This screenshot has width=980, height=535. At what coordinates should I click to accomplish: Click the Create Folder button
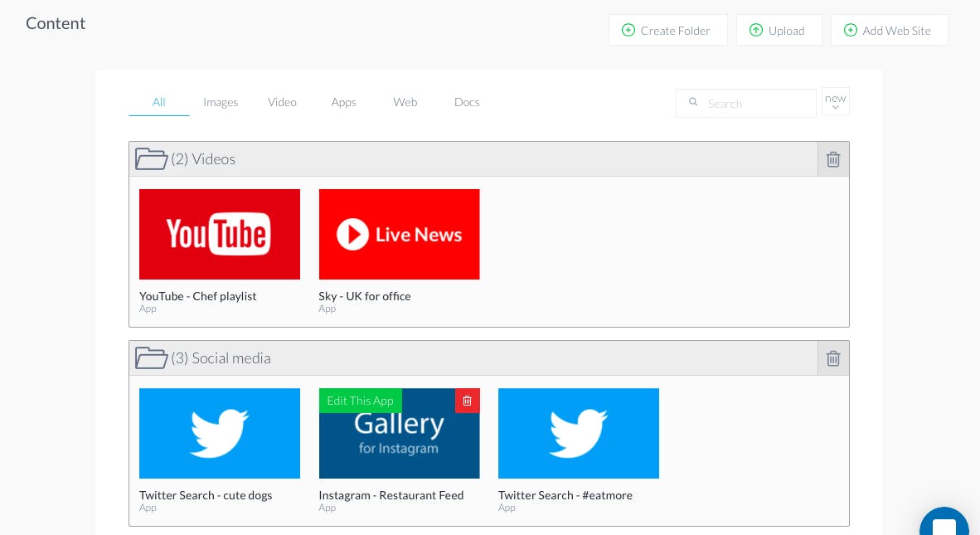click(x=668, y=30)
